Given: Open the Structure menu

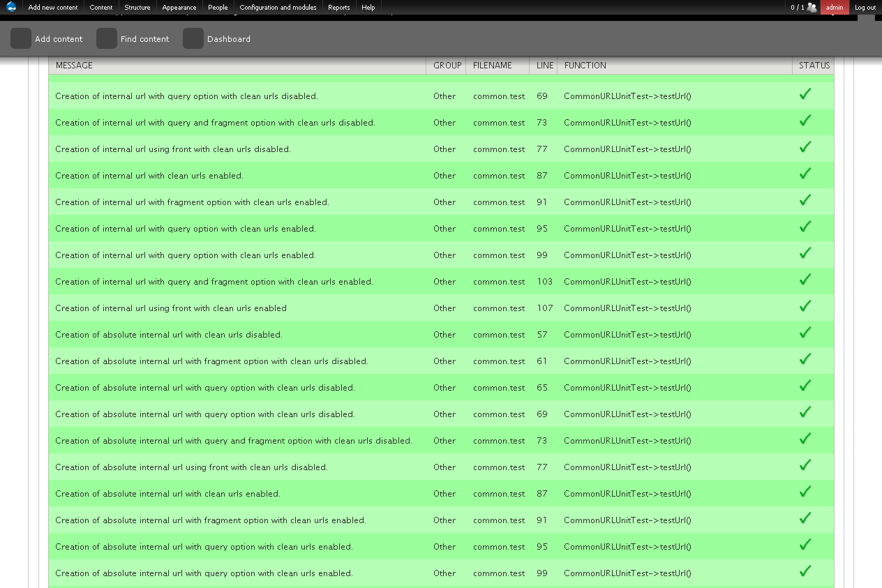Looking at the screenshot, I should [x=137, y=8].
